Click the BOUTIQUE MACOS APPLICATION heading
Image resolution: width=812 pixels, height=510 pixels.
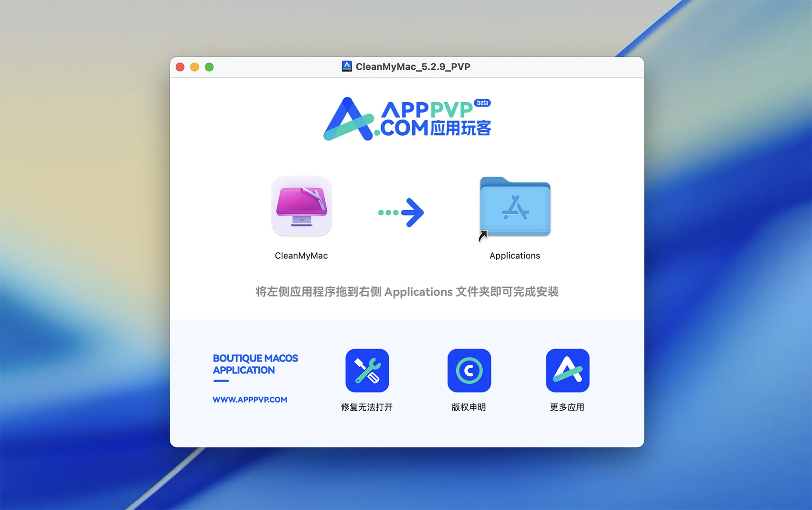pos(255,364)
